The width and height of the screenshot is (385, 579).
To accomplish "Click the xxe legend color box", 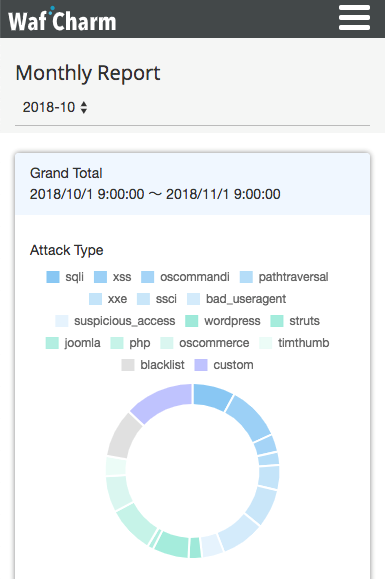I will [96, 299].
